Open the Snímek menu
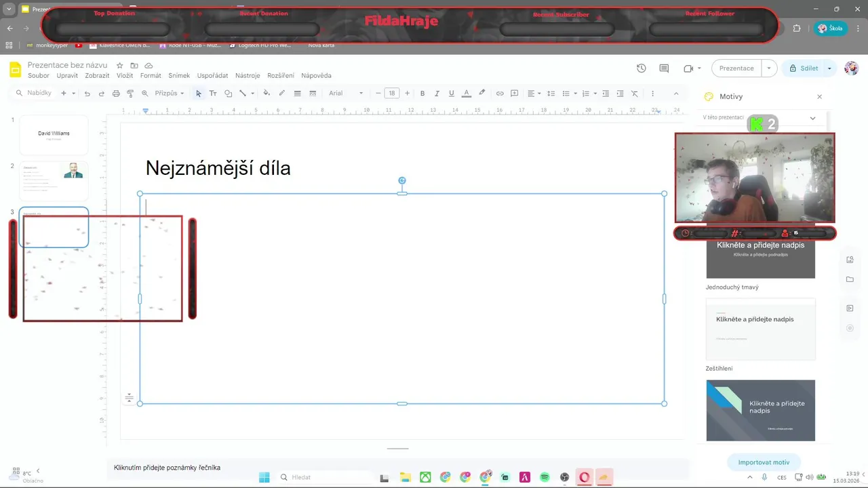The height and width of the screenshot is (488, 868). pyautogui.click(x=179, y=76)
